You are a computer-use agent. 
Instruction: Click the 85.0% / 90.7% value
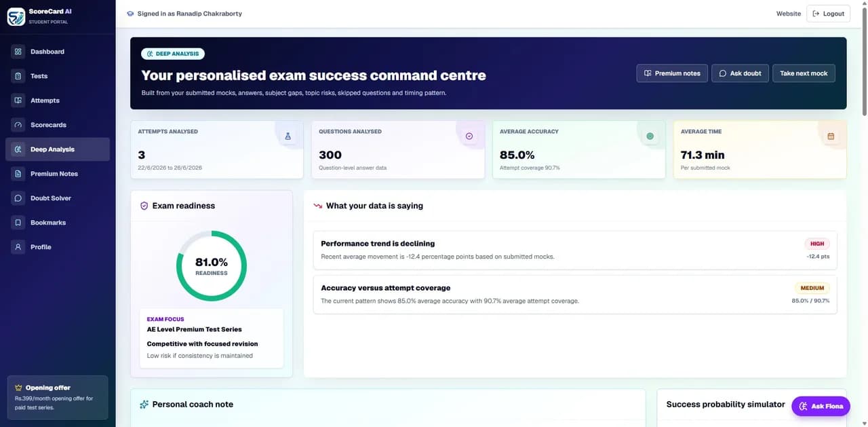click(810, 301)
